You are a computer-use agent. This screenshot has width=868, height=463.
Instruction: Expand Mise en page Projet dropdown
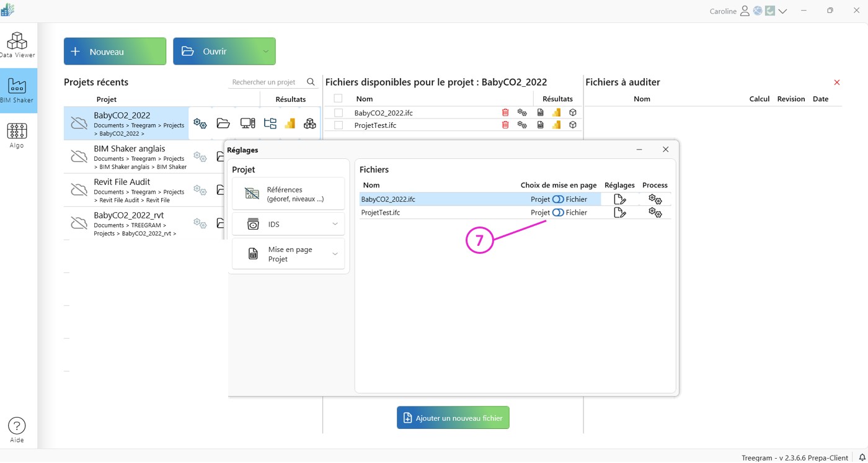pos(335,254)
